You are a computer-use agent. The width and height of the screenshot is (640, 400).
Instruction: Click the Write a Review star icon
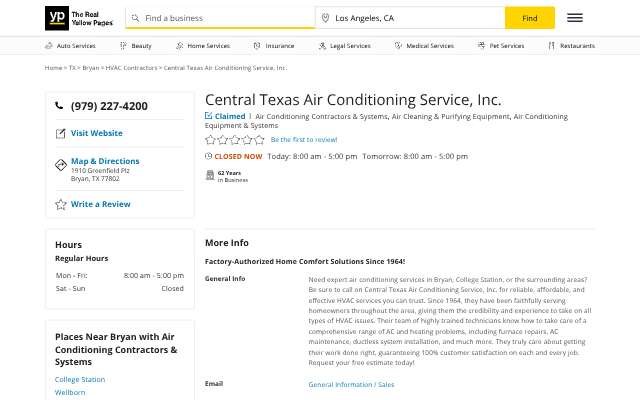point(60,204)
